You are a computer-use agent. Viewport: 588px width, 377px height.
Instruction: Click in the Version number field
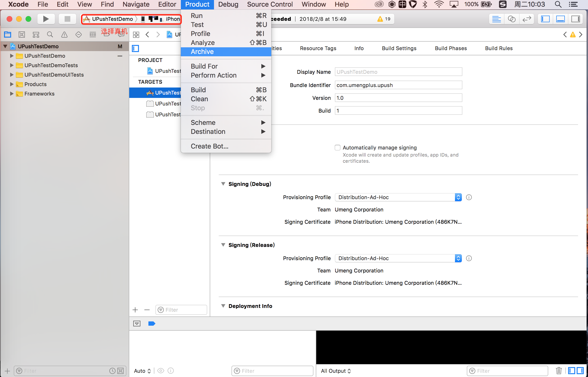(398, 98)
